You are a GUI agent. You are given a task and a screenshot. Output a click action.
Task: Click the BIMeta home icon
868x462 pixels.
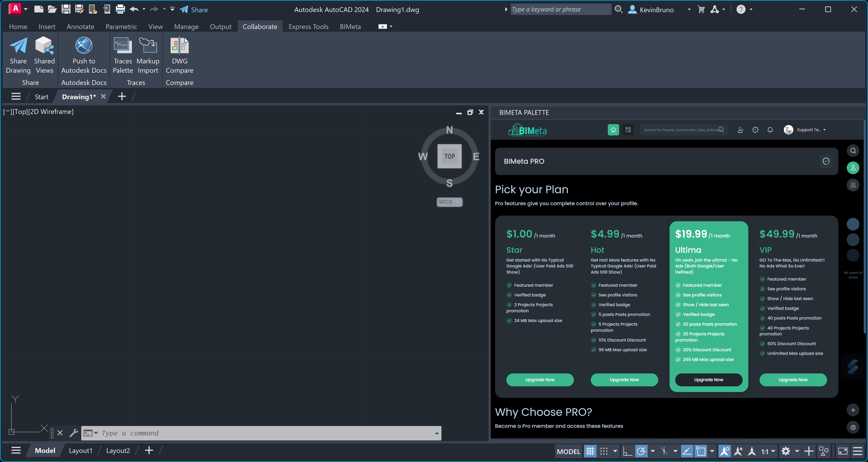click(x=613, y=130)
